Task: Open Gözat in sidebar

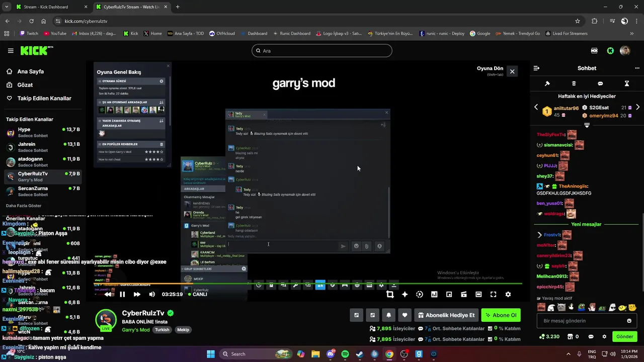Action: [20, 85]
